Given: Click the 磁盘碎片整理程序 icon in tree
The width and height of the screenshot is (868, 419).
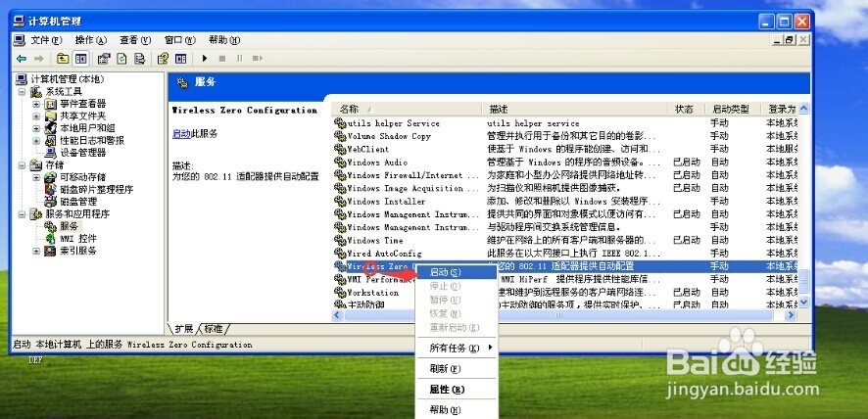Looking at the screenshot, I should [x=50, y=189].
